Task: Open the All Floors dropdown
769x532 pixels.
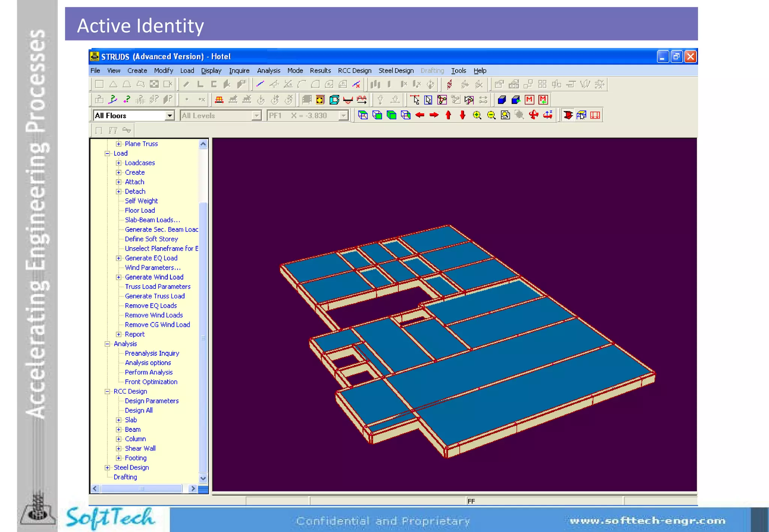Action: click(170, 116)
